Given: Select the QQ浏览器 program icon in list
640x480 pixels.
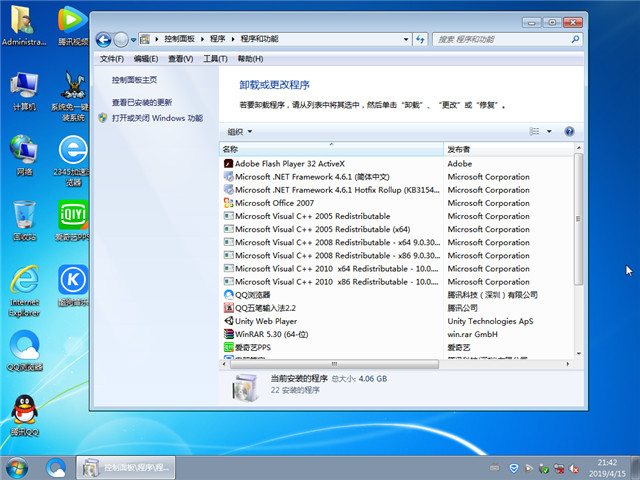Looking at the screenshot, I should [x=229, y=295].
